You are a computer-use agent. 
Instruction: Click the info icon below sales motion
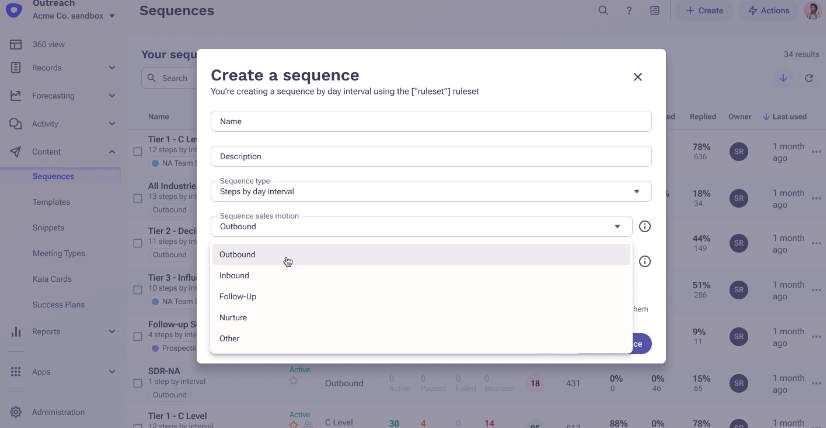(x=645, y=261)
